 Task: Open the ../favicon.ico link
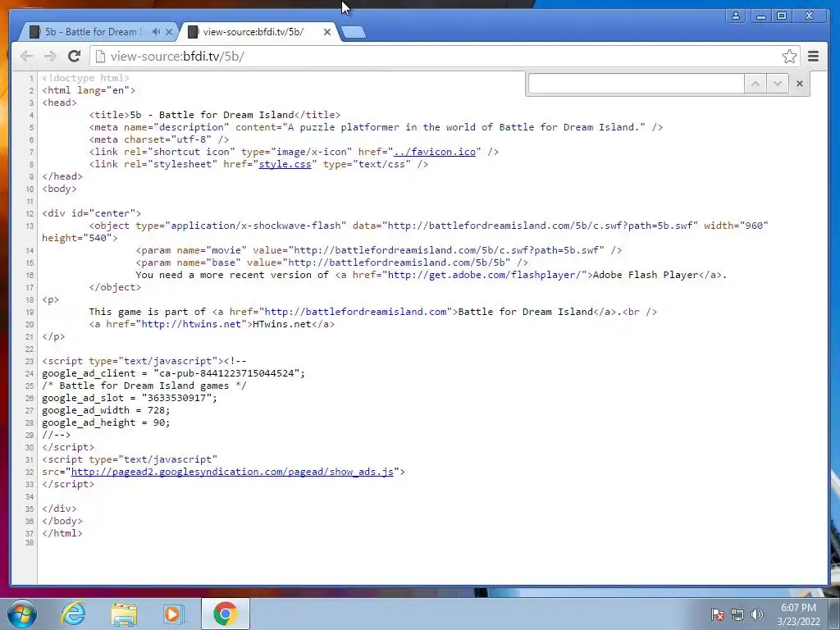coord(435,152)
